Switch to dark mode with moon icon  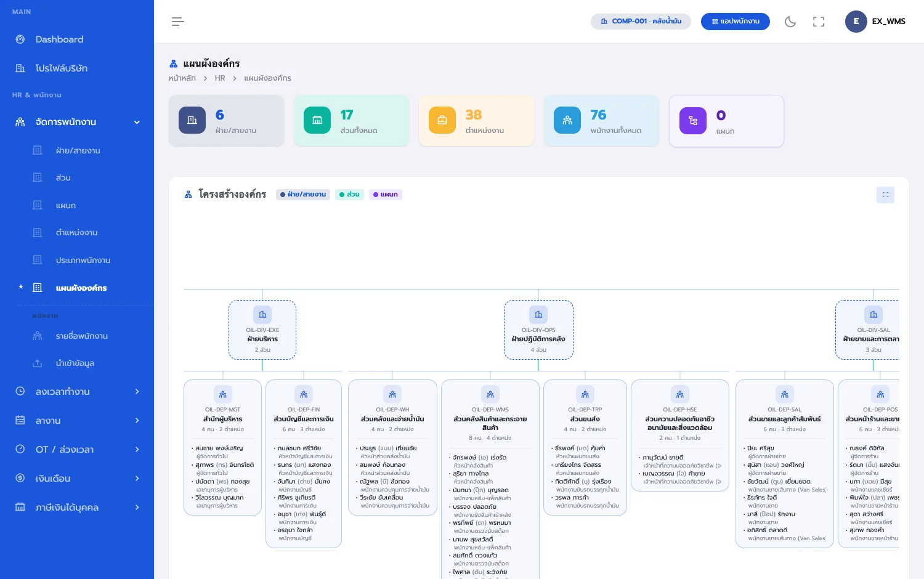[x=790, y=22]
